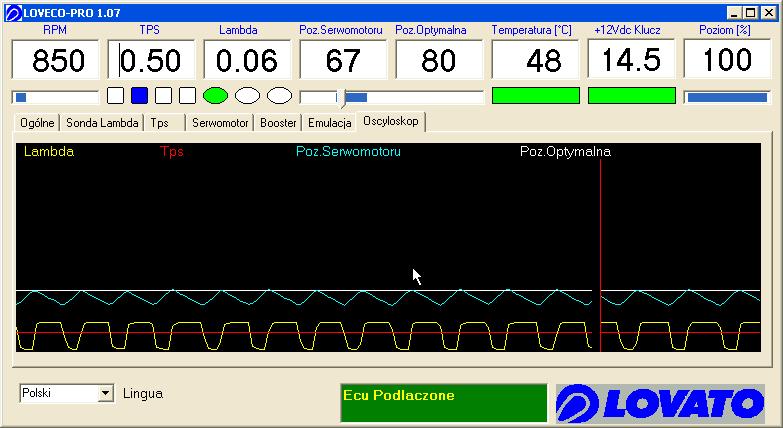
Task: Minimize the LOVECO-PRO window
Action: tap(734, 13)
